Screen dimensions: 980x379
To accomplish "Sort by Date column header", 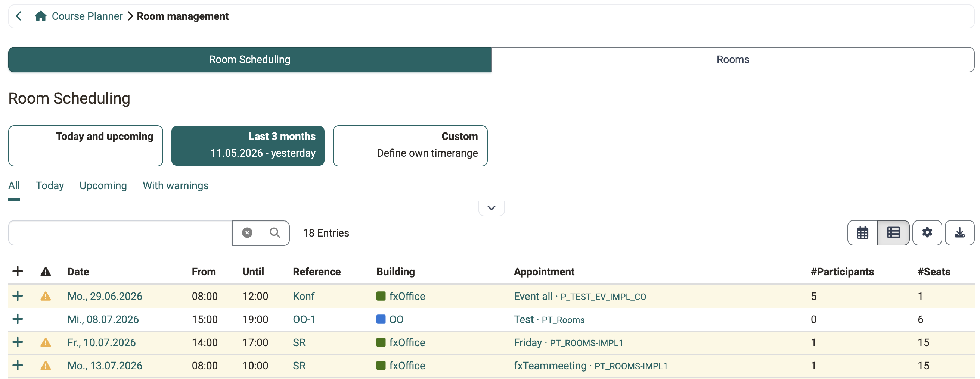I will coord(78,272).
